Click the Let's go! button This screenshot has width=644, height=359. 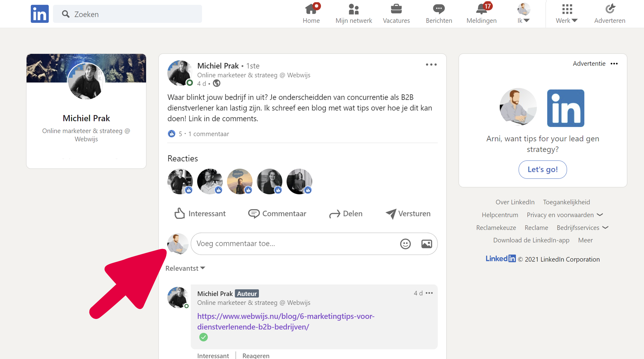[x=542, y=169]
